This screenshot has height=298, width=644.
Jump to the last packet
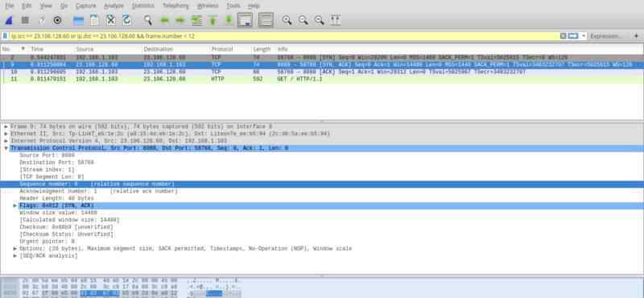(x=229, y=20)
